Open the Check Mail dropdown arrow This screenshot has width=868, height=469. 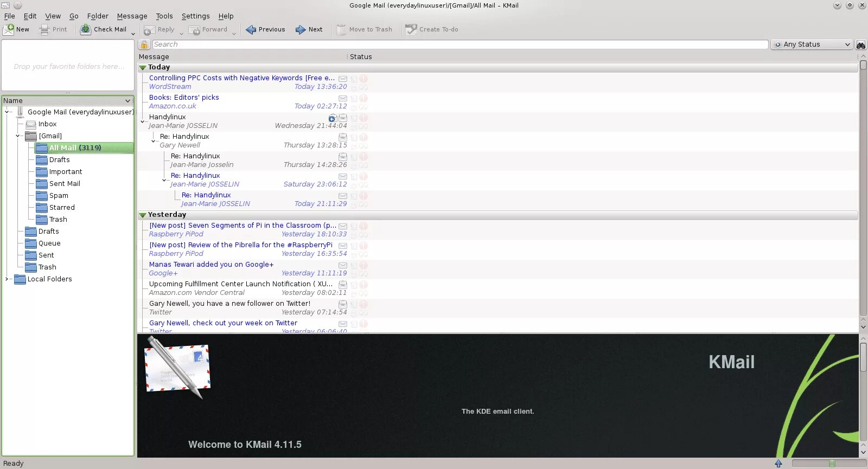pos(133,33)
